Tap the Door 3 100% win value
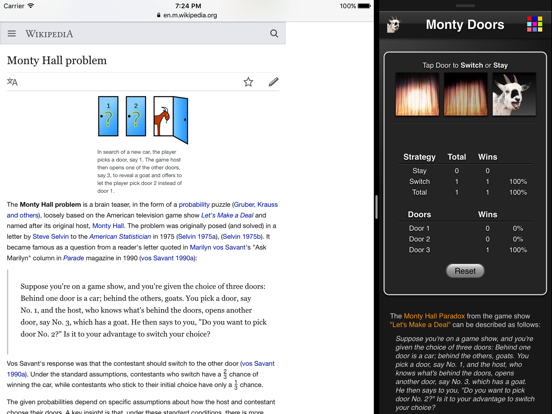The width and height of the screenshot is (552, 414). pyautogui.click(x=518, y=250)
